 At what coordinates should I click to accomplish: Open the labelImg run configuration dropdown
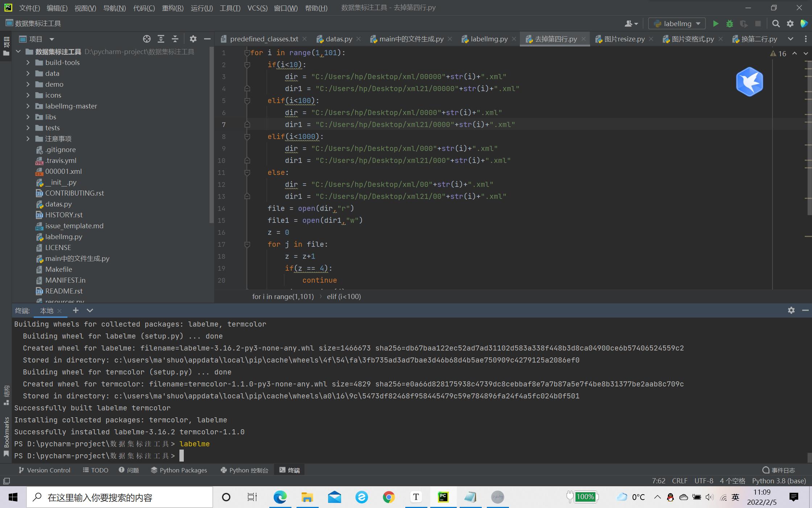tap(677, 24)
